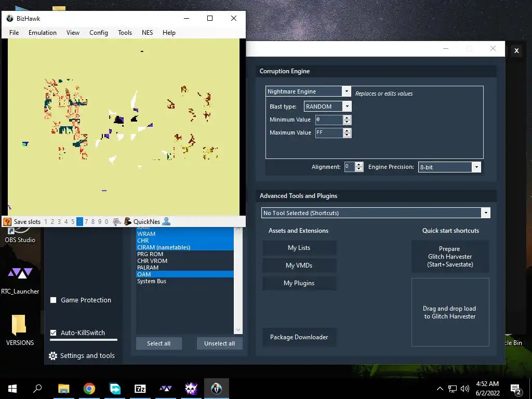Open the Emulation menu
Viewport: 532px width, 399px height.
coord(43,33)
